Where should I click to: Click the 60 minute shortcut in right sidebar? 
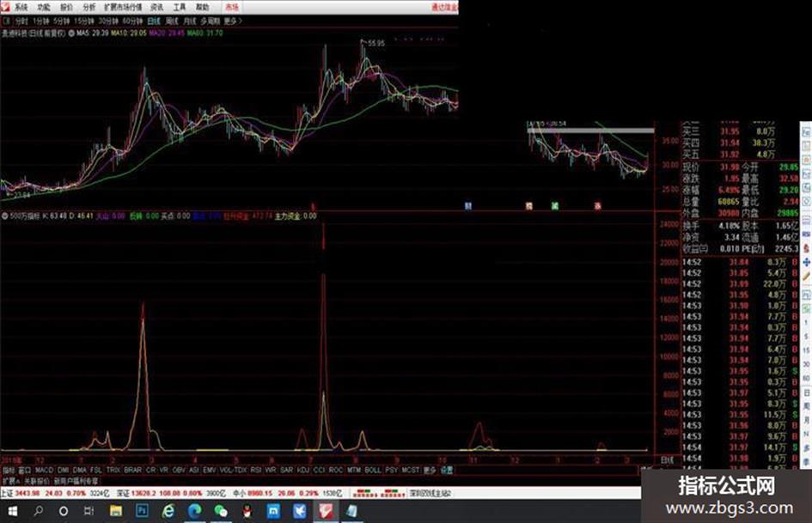click(x=806, y=379)
